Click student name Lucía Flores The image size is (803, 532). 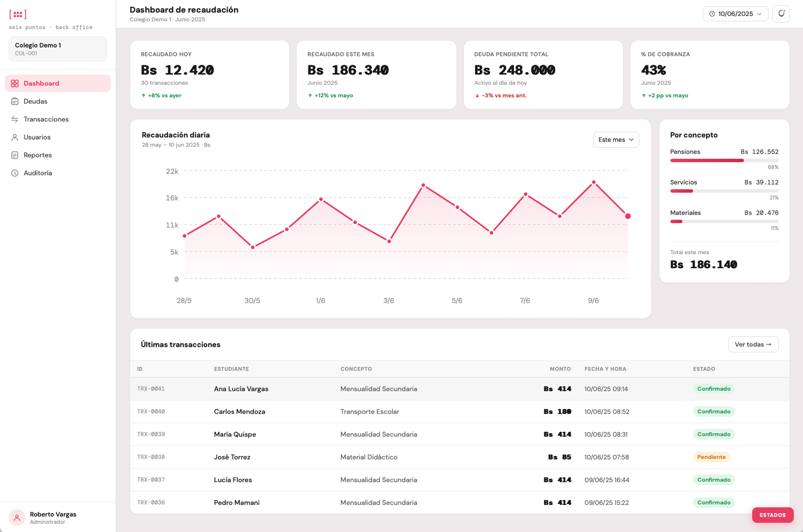[x=233, y=480]
